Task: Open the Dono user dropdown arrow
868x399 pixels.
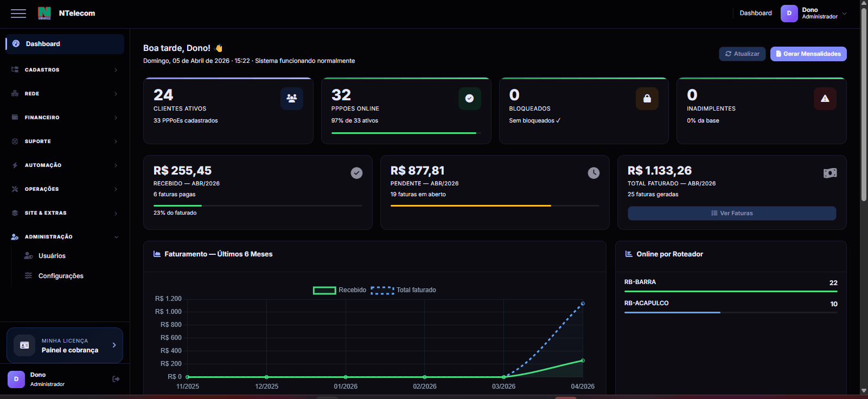Action: pos(844,14)
